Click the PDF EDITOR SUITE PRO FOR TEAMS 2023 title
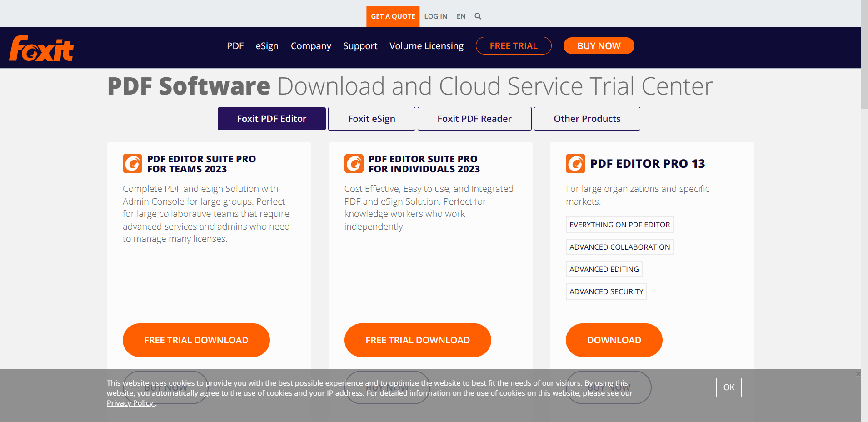Image resolution: width=868 pixels, height=422 pixels. coord(201,164)
